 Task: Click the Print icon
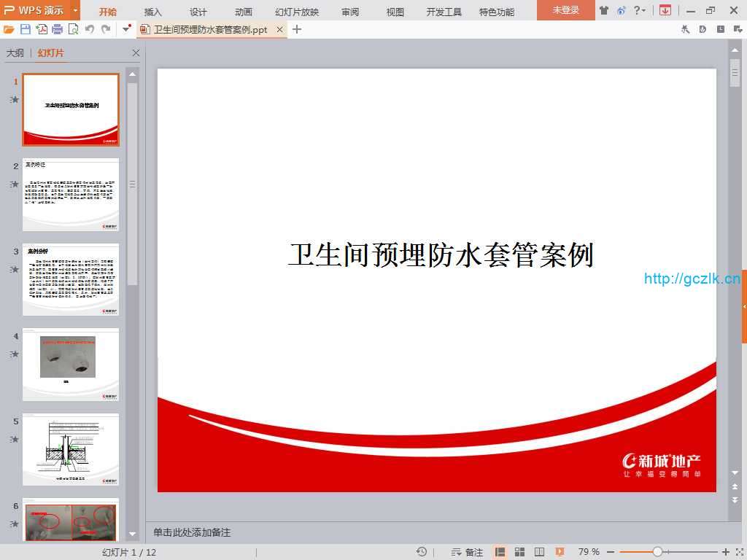tap(57, 29)
